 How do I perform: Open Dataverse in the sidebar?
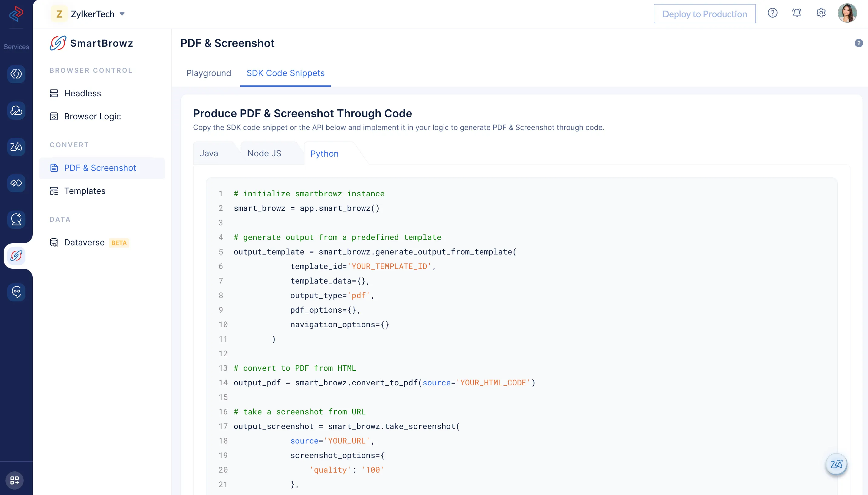click(x=102, y=242)
